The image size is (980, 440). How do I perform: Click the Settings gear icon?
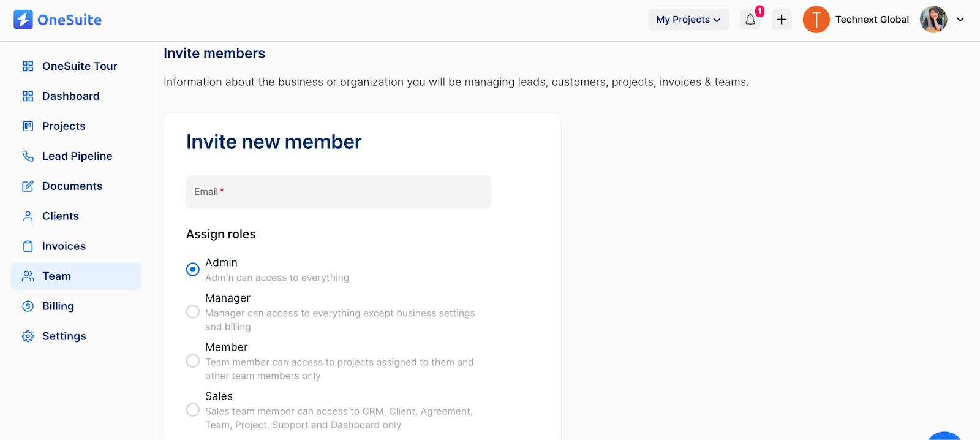tap(28, 336)
